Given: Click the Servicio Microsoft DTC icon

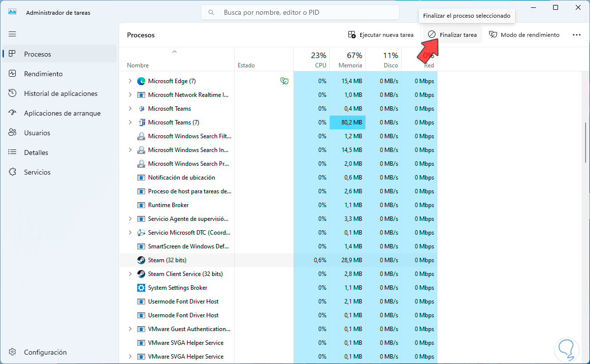Looking at the screenshot, I should tap(141, 232).
